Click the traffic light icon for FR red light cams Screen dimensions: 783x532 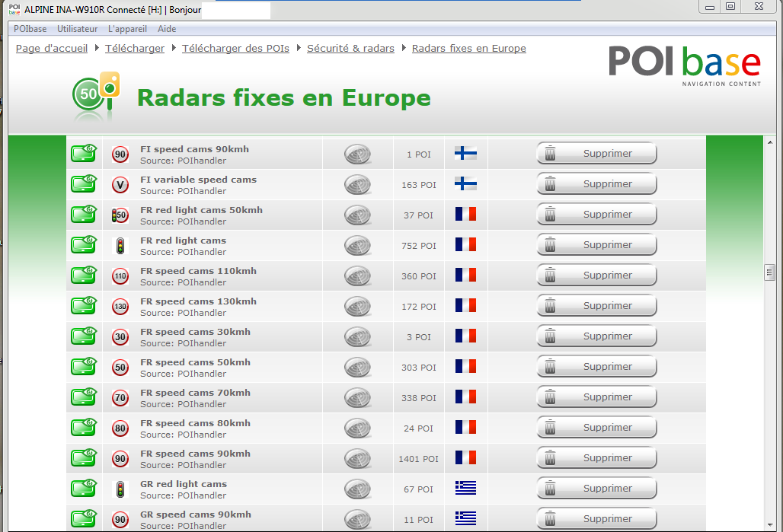pyautogui.click(x=120, y=245)
